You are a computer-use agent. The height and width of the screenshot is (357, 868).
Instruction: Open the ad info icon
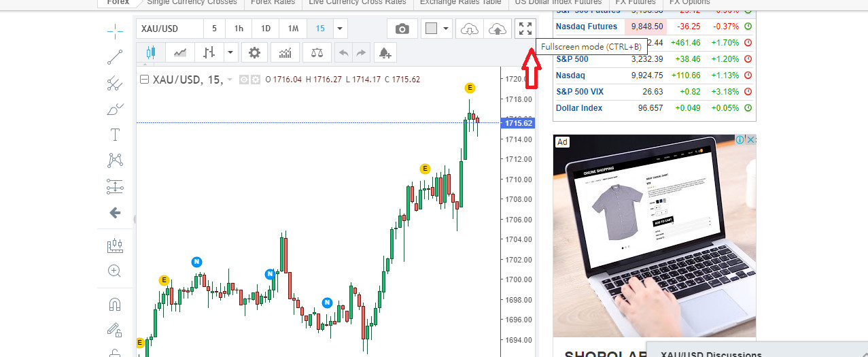click(x=740, y=139)
